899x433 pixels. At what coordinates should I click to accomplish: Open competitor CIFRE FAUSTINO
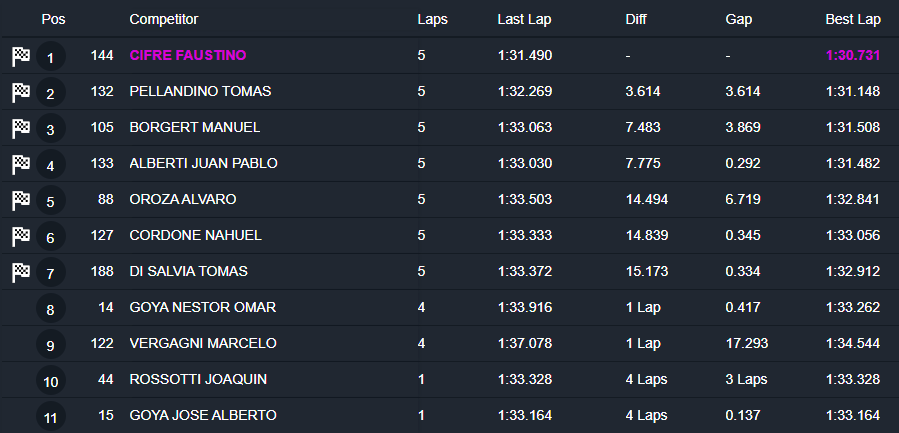coord(187,56)
